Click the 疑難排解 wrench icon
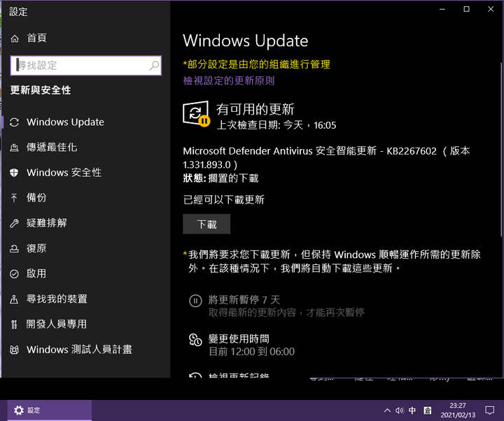Screen dimensions: 504x421 pos(14,223)
